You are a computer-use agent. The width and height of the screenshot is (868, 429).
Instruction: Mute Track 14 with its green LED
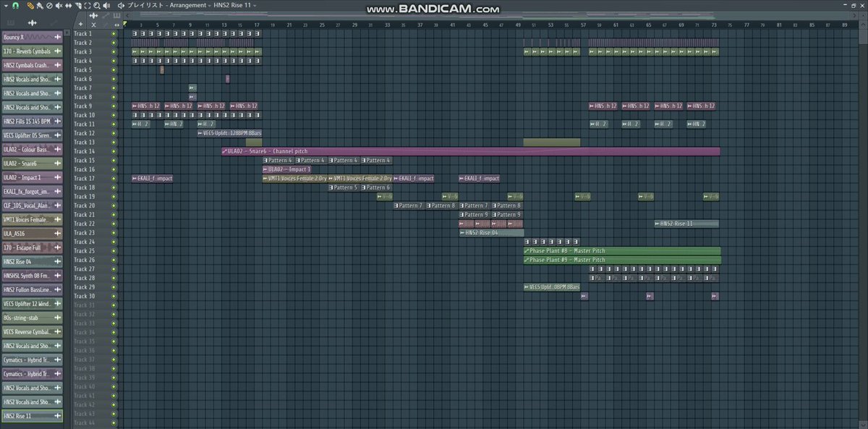click(114, 151)
